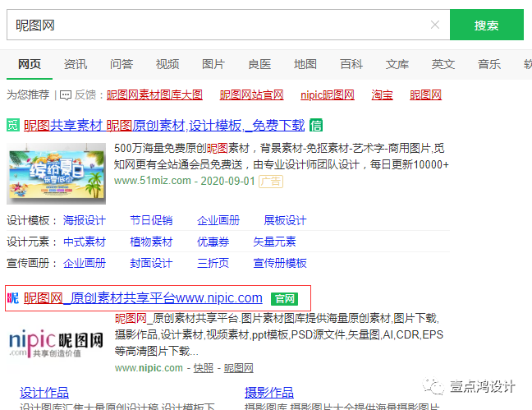Open the 地图 tab

tap(305, 64)
